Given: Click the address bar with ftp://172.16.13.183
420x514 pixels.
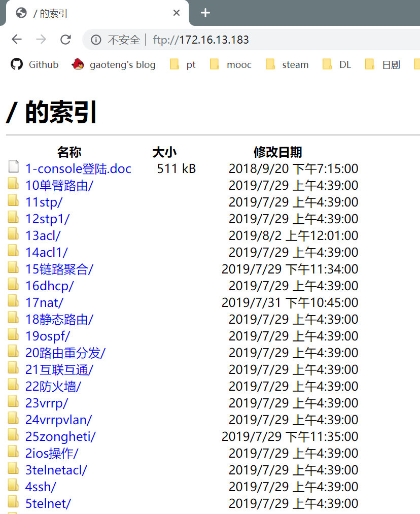Looking at the screenshot, I should point(254,40).
